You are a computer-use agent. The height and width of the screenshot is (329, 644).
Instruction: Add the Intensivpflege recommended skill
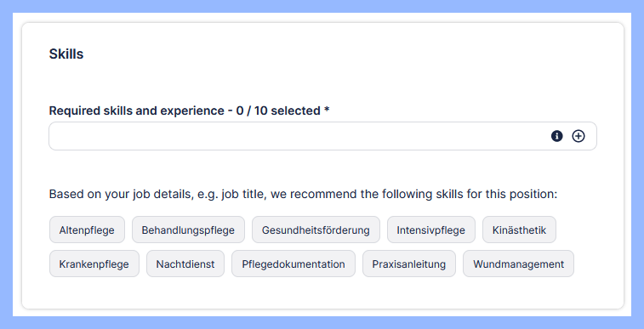point(430,230)
